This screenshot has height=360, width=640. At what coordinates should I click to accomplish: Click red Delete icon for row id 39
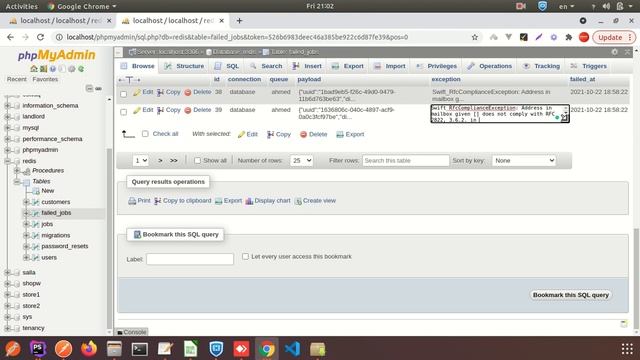(188, 110)
